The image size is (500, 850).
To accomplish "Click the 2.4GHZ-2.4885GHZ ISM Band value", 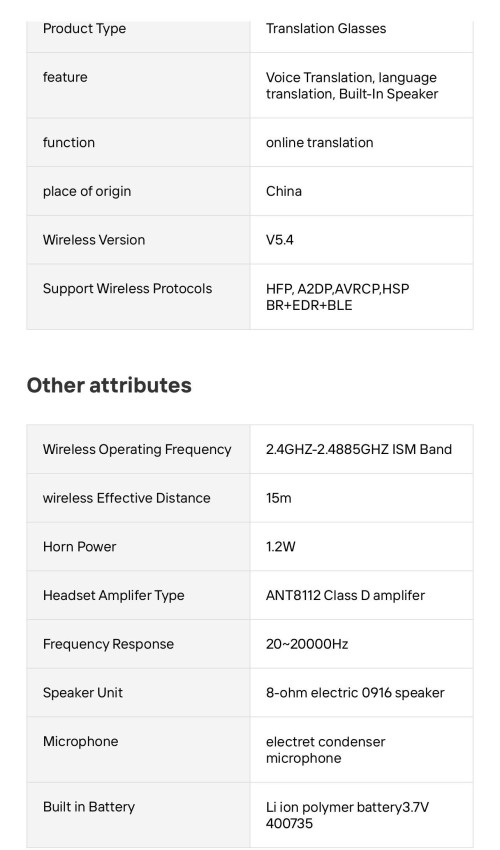I will pyautogui.click(x=358, y=449).
